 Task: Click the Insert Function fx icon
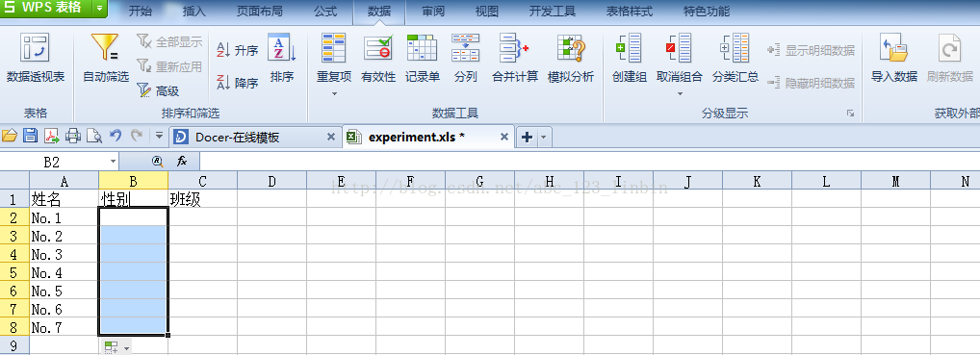coord(182,162)
